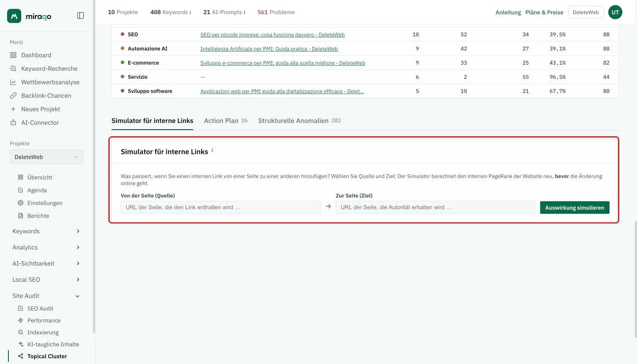Click the 561 Probleme counter
Screen dimensions: 637x364
tap(276, 12)
